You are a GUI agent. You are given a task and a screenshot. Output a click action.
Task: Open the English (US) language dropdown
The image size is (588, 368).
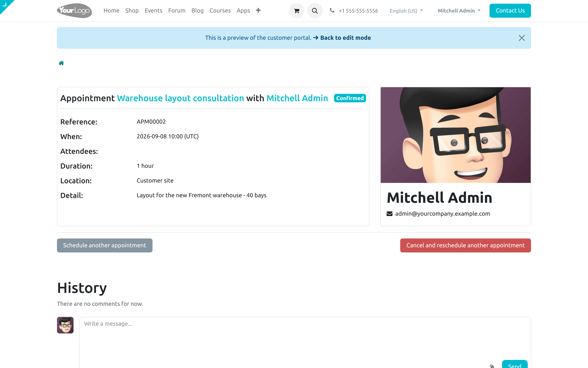pos(406,11)
